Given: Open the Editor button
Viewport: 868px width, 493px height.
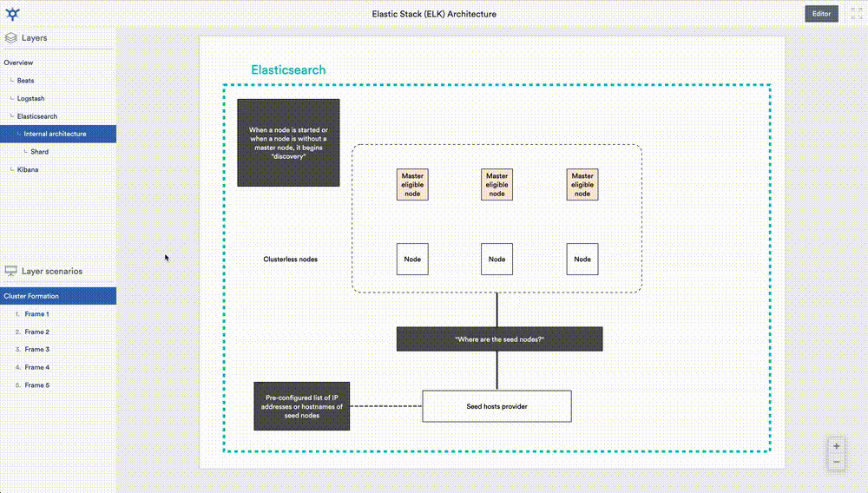Looking at the screenshot, I should pos(821,14).
